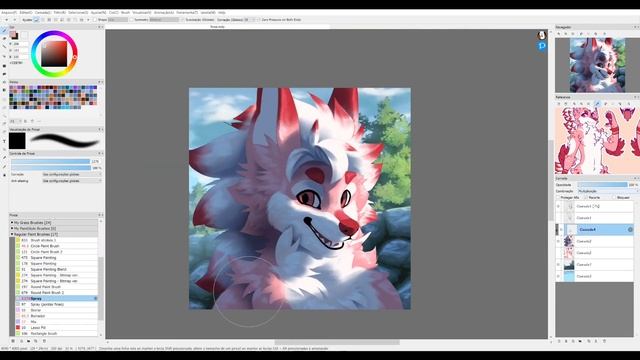Click the Undo arrow in top bar
The height and width of the screenshot is (360, 640).
[7, 20]
